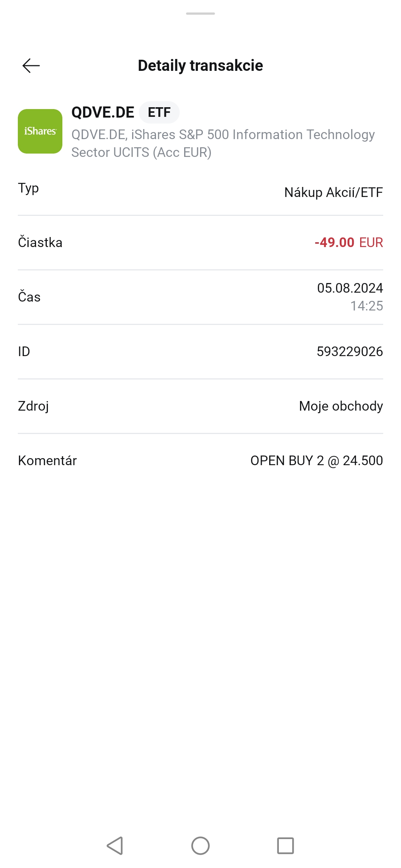Tap the QDVE.DE ticker heading

(x=103, y=112)
